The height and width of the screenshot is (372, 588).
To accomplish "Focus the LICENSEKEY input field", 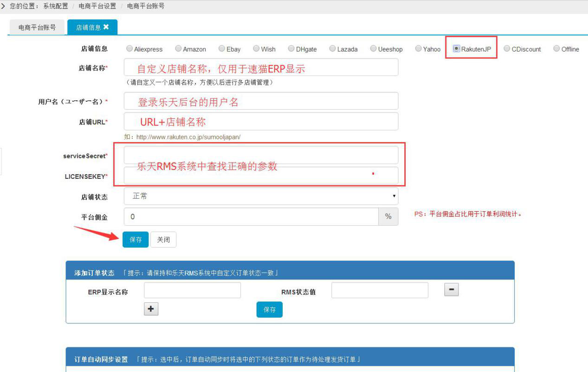I will (x=261, y=176).
